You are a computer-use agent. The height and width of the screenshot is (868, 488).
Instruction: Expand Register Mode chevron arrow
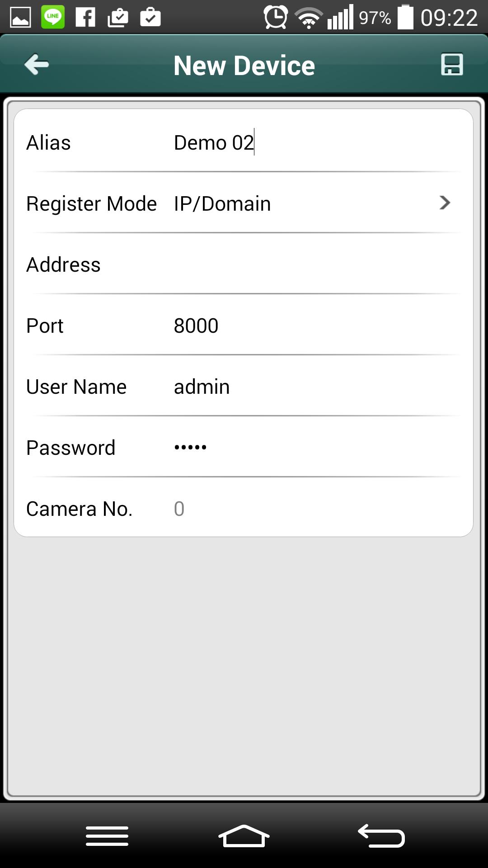click(x=445, y=203)
